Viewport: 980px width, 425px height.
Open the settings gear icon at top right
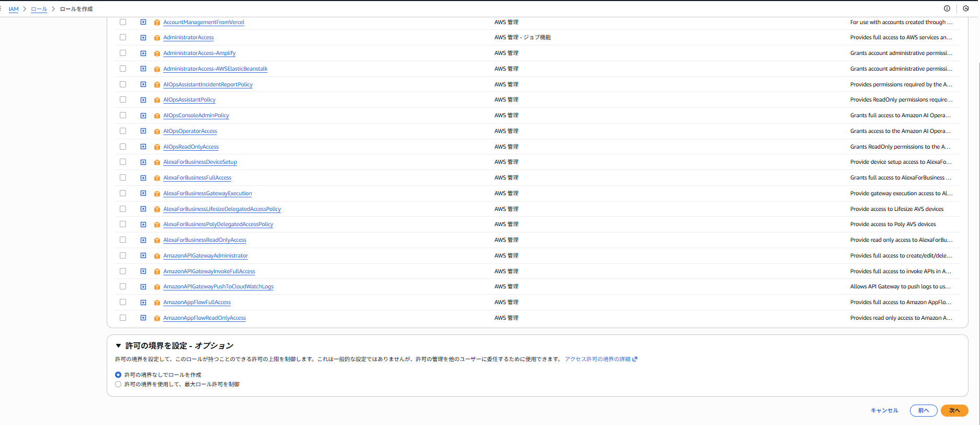966,8
